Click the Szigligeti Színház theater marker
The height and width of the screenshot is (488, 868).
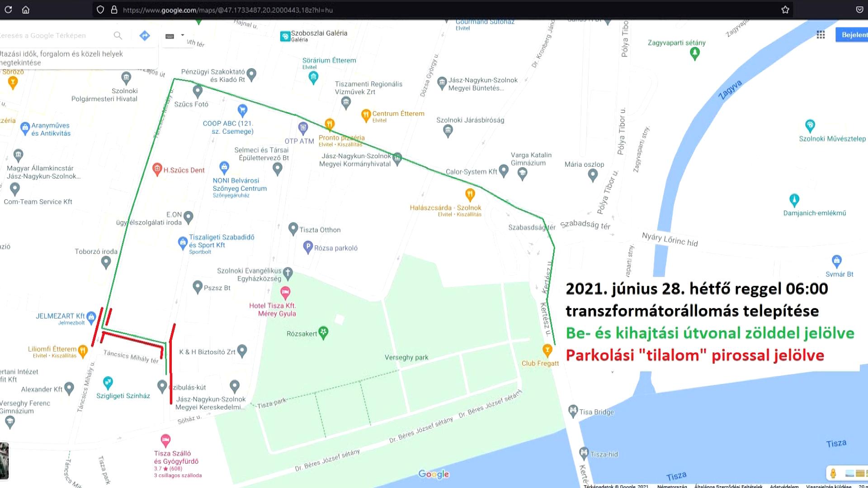108,383
